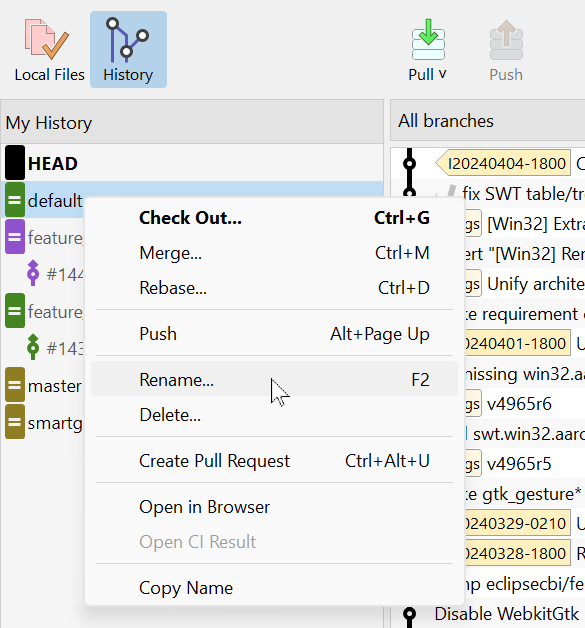The width and height of the screenshot is (585, 628).
Task: Select the top commit graph node
Action: point(409,163)
